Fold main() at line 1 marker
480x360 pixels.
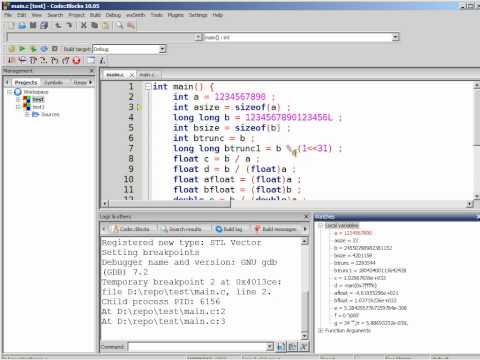click(x=148, y=87)
